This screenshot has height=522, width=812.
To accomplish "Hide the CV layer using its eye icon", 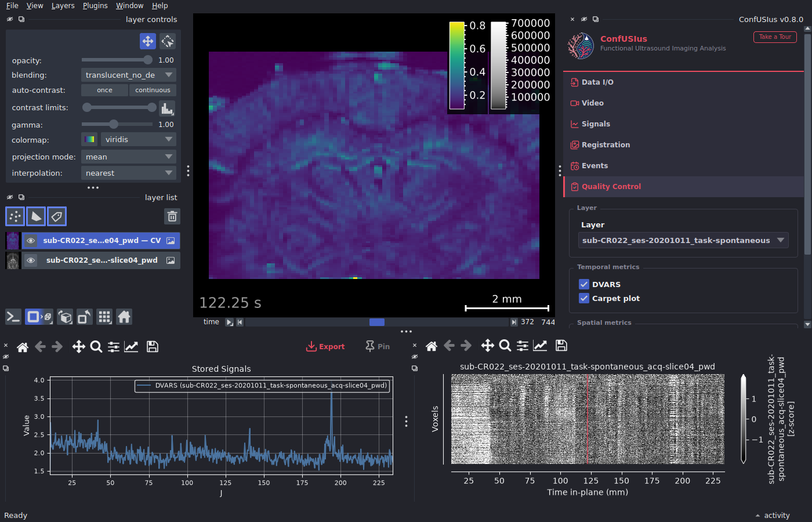I will pyautogui.click(x=31, y=241).
